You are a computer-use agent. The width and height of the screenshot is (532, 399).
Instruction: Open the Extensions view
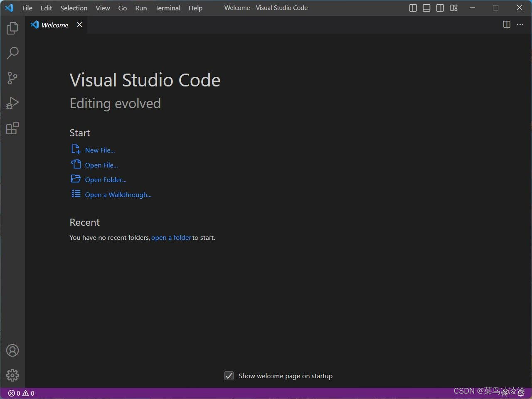[12, 128]
